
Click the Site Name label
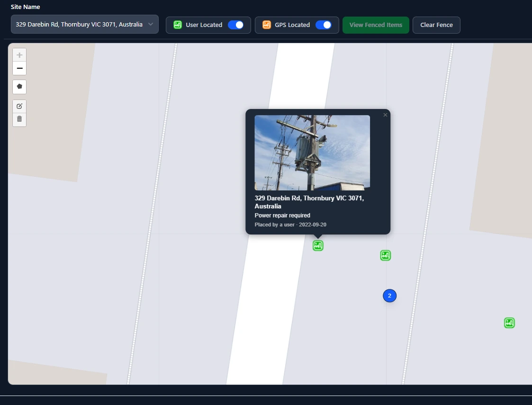point(26,7)
